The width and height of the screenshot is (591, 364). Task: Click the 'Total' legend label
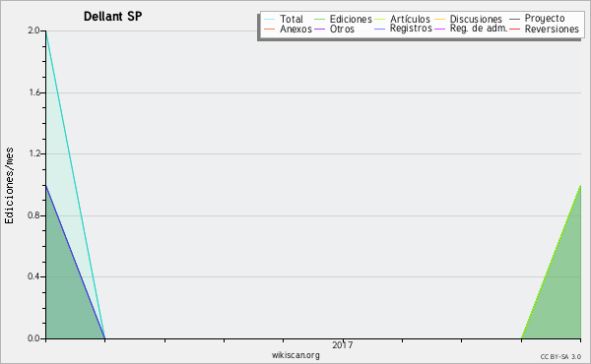point(292,19)
